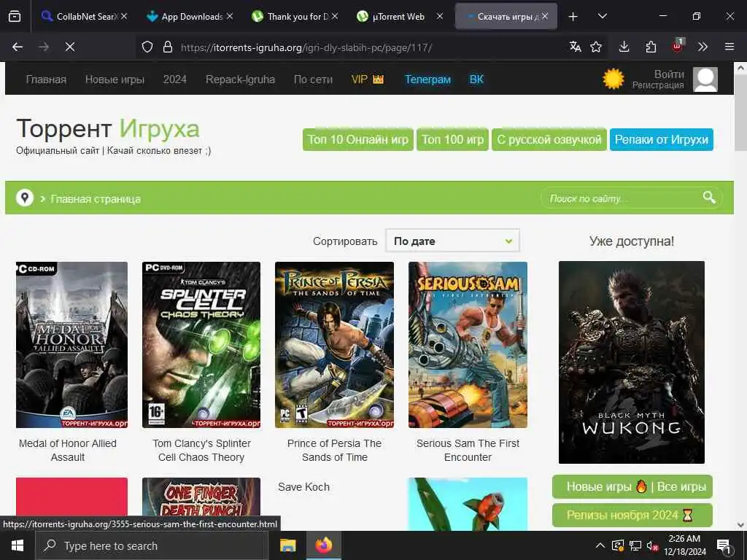747x560 pixels.
Task: Click Релизы ноября 2024 button
Action: tap(632, 516)
